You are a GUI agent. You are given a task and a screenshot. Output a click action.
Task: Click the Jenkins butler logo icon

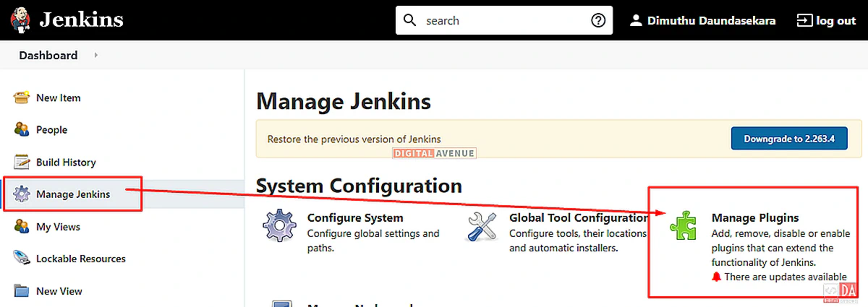(20, 20)
